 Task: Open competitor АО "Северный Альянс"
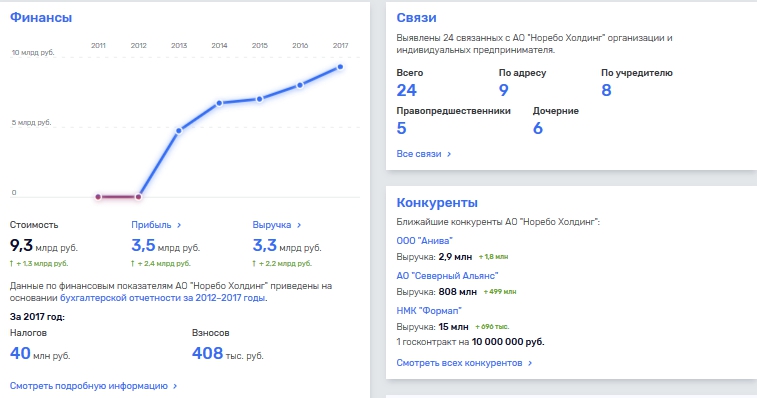click(447, 276)
